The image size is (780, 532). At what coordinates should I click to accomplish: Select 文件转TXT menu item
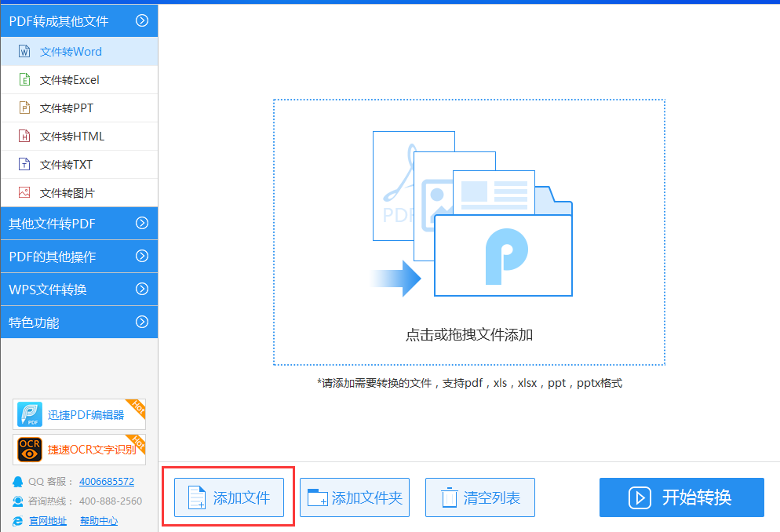[x=79, y=165]
